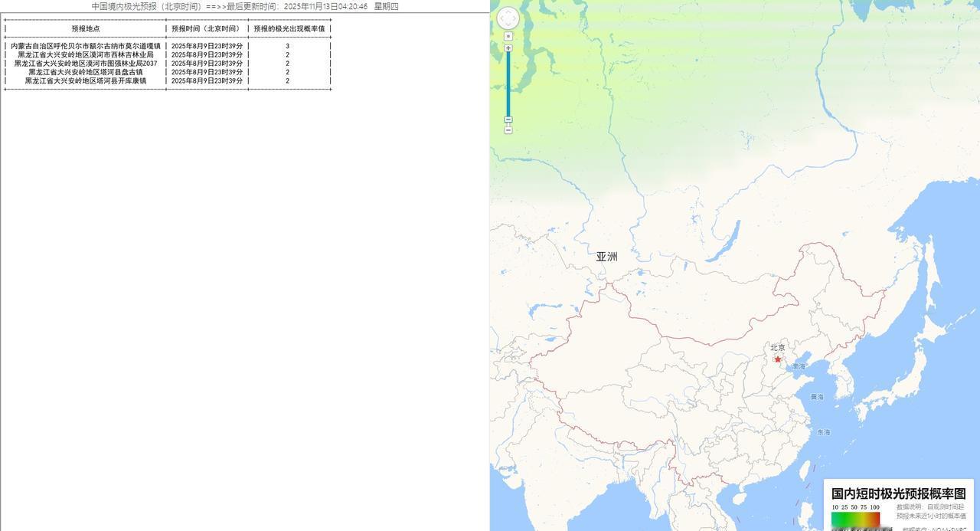The image size is (980, 531).
Task: Click the red star marker for Beijing
Action: 778,359
